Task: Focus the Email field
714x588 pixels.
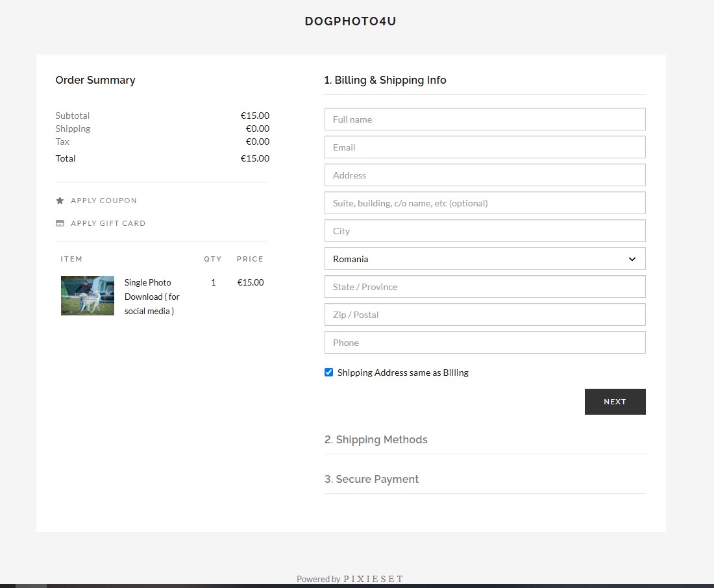Action: pyautogui.click(x=485, y=147)
